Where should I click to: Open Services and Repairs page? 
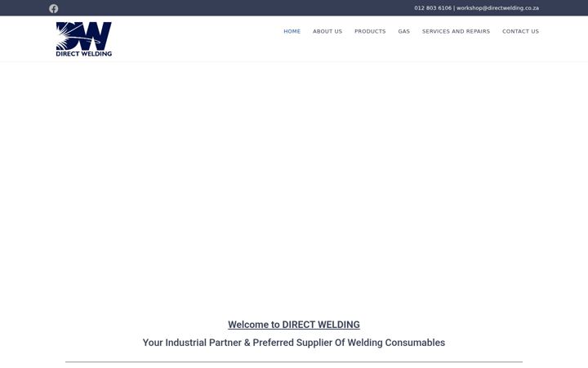tap(456, 32)
